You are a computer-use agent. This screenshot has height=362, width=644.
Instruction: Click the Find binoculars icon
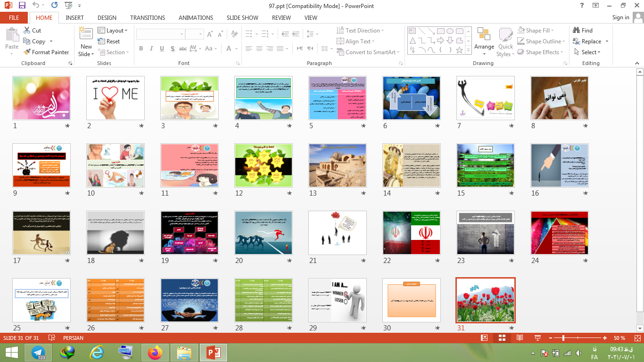coord(576,31)
